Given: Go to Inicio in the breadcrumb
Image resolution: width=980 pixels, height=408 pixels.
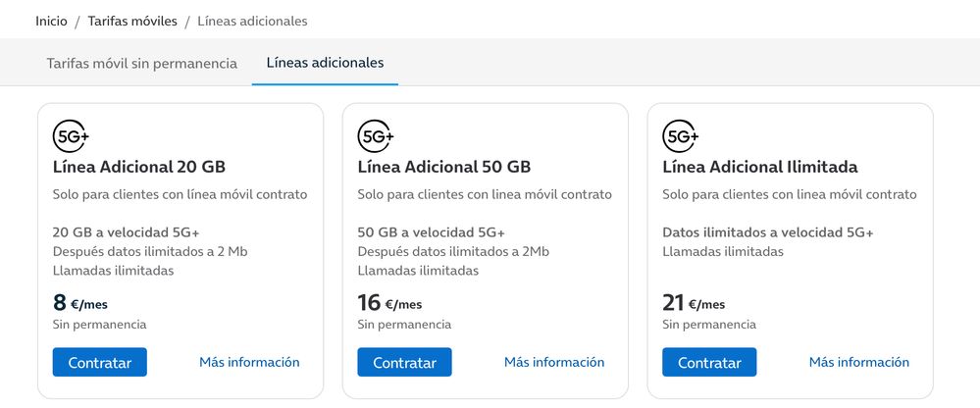Looking at the screenshot, I should click(x=51, y=21).
